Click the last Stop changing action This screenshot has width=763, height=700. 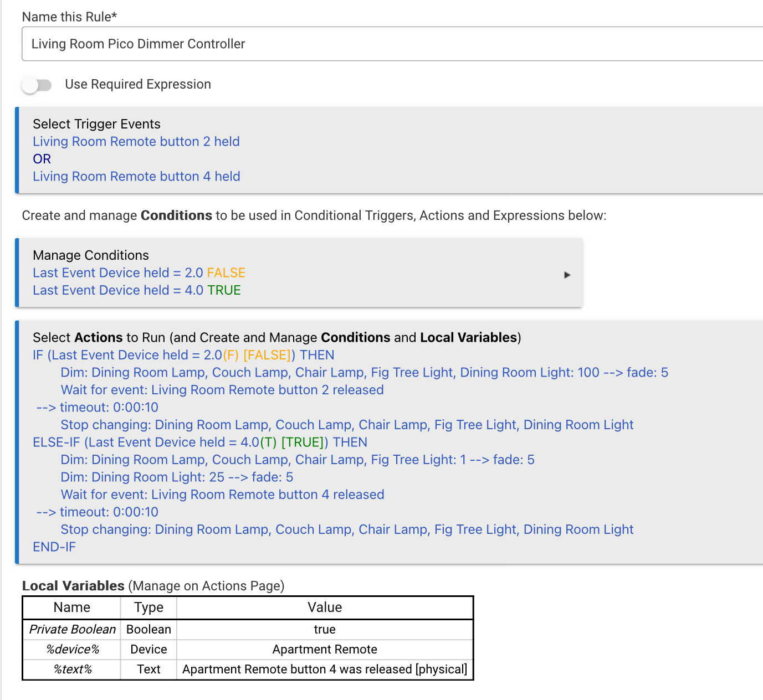tap(346, 530)
